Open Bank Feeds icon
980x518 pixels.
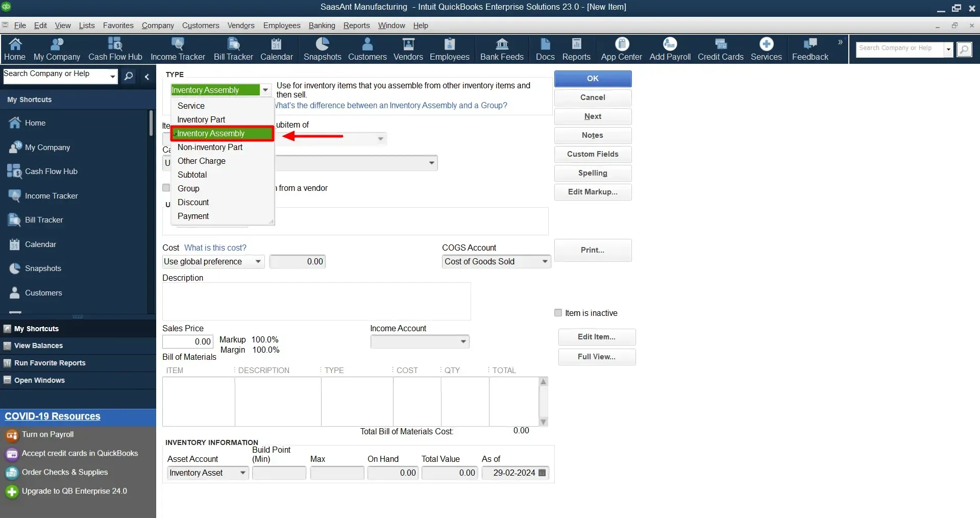pyautogui.click(x=502, y=50)
